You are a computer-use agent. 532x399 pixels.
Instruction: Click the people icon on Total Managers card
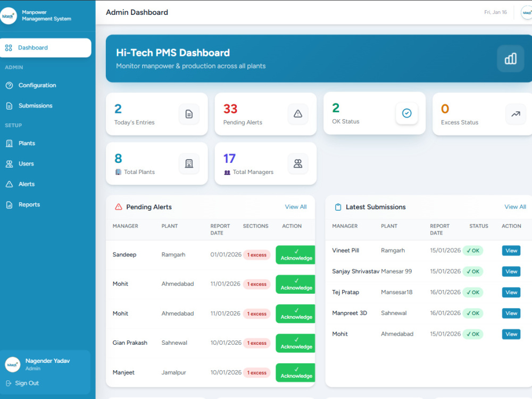pos(298,164)
